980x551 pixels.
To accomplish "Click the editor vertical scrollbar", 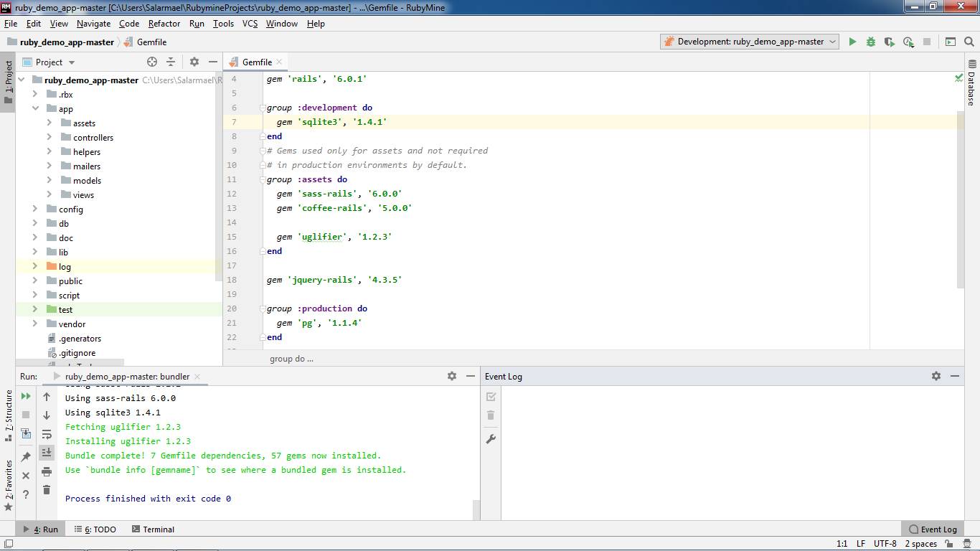I will [961, 199].
